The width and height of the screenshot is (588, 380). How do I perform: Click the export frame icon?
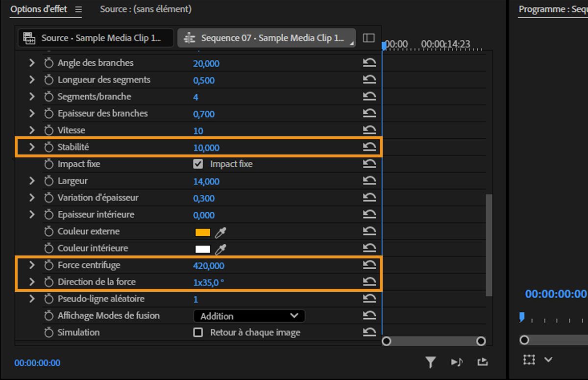pos(482,361)
